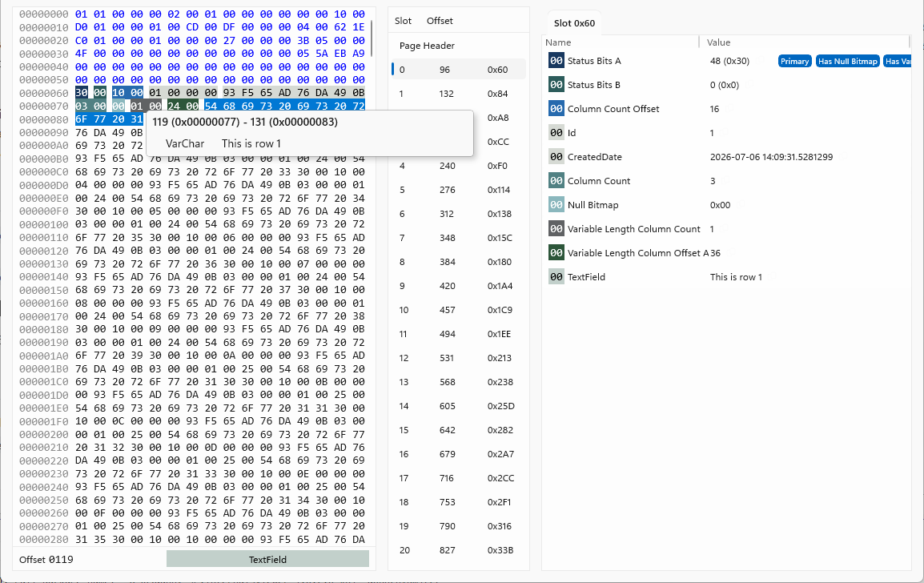The height and width of the screenshot is (583, 924).
Task: Click the Name column header
Action: point(558,42)
